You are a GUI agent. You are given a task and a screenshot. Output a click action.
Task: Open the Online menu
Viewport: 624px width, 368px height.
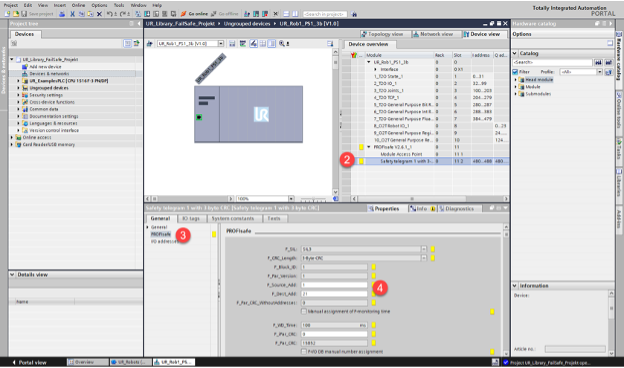click(x=78, y=5)
